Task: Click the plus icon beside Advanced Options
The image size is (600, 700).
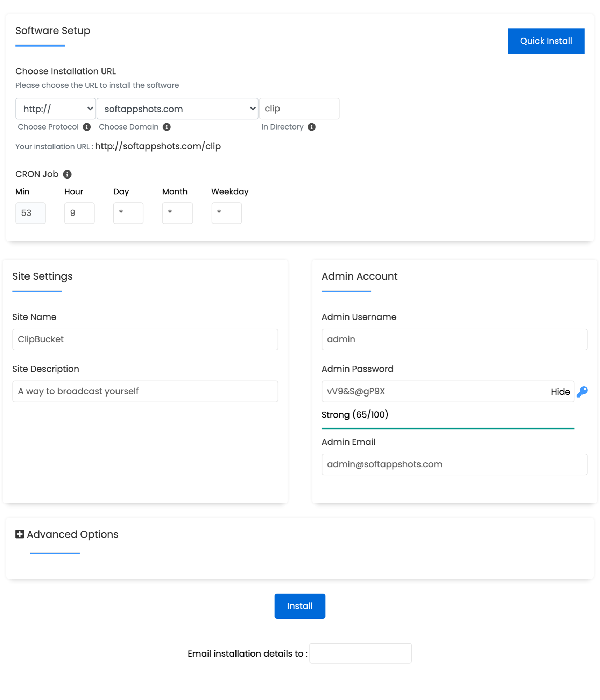Action: 19,534
